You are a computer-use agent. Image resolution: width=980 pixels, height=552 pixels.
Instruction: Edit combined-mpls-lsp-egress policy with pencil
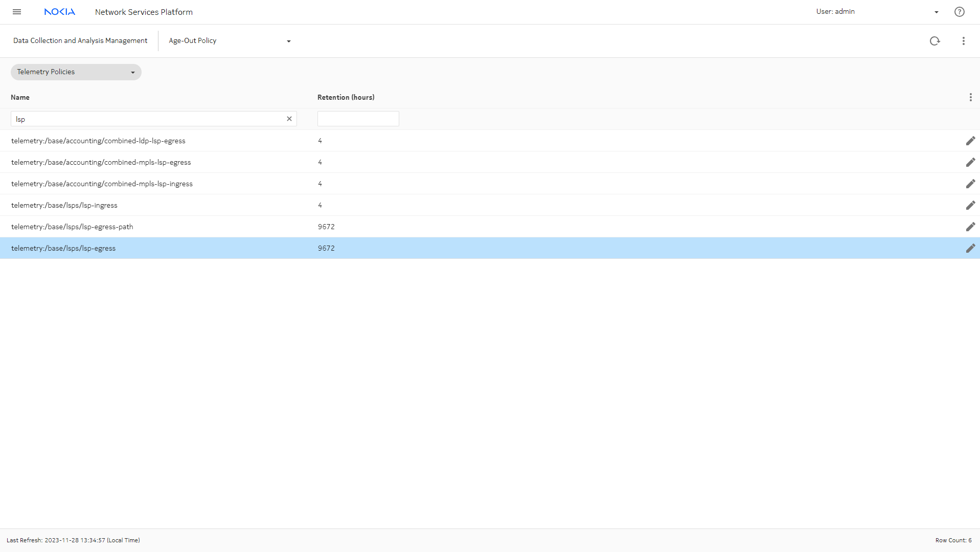(970, 162)
